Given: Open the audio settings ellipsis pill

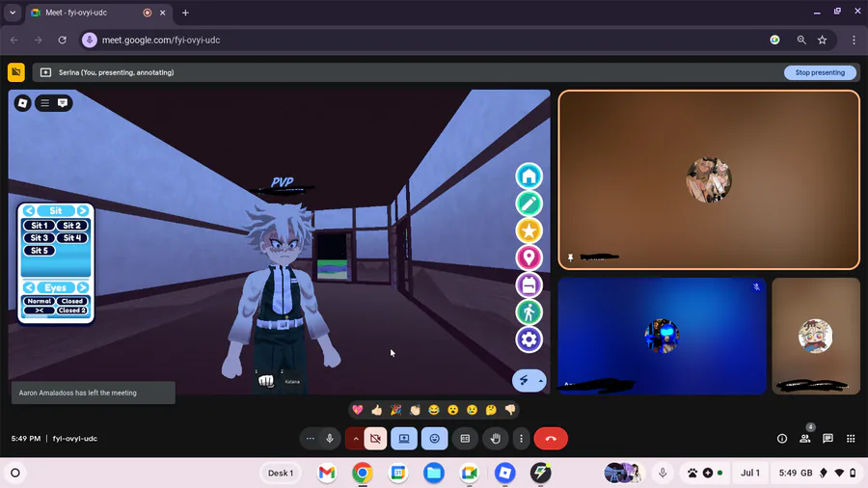Looking at the screenshot, I should 310,439.
